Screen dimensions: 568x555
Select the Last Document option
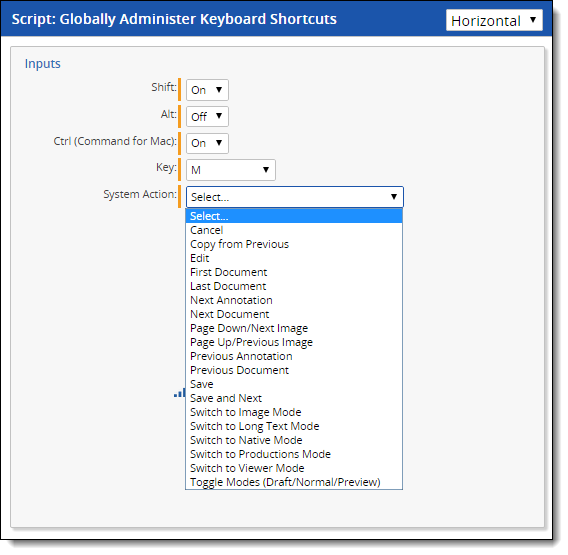click(294, 286)
